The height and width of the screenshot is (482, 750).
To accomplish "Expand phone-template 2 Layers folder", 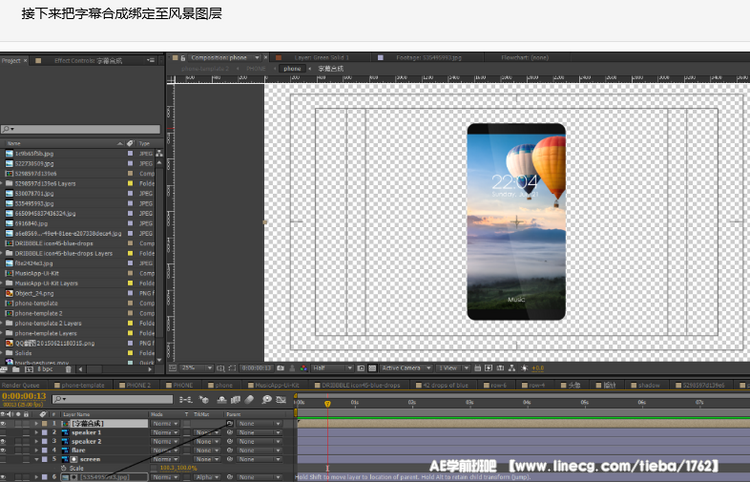I will tap(1, 323).
